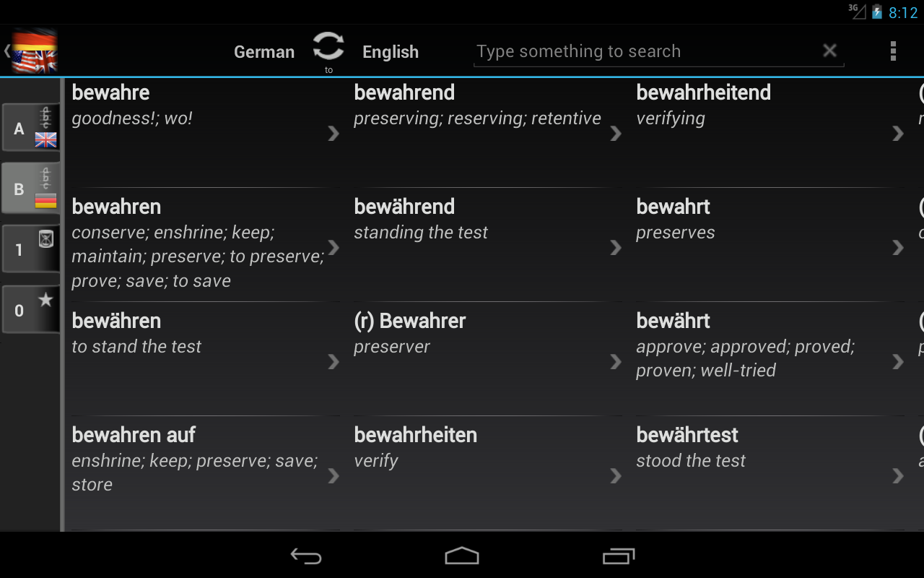Open the three-dot overflow menu

893,51
